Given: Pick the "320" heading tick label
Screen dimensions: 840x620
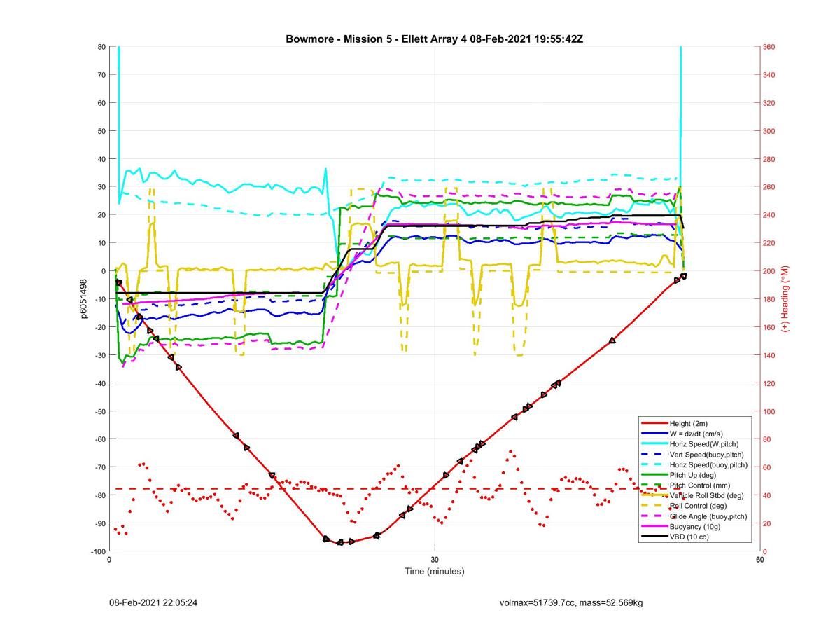Looking at the screenshot, I should coord(769,103).
